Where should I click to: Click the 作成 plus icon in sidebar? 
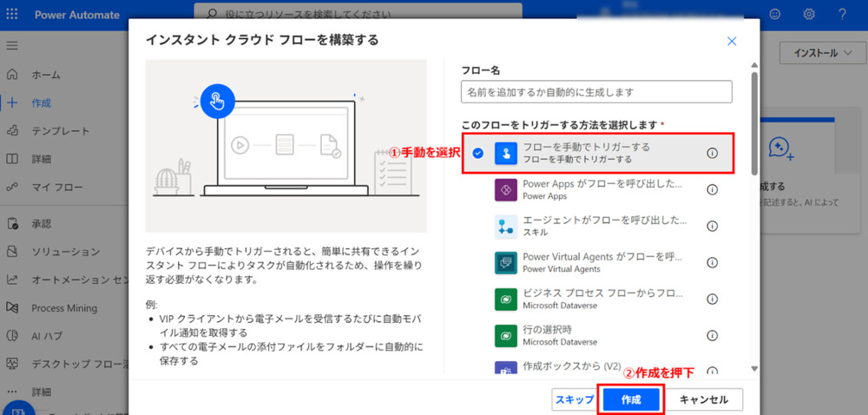(x=12, y=103)
